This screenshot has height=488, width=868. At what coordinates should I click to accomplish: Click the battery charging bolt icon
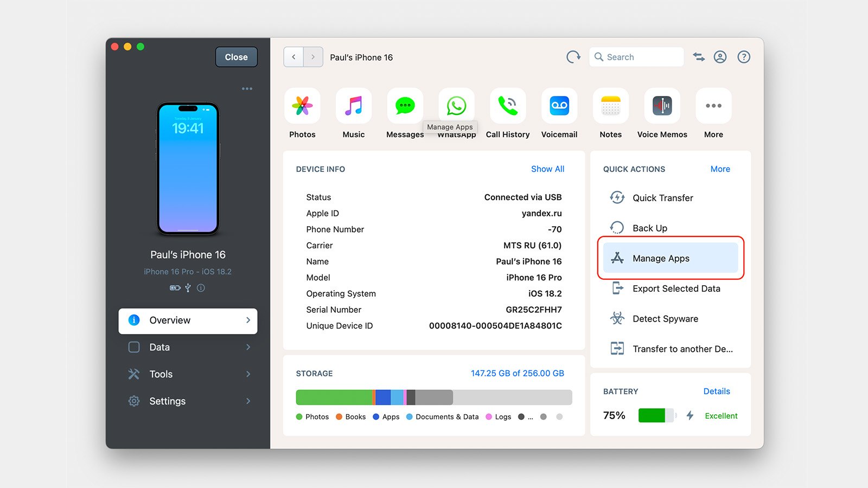tap(690, 416)
